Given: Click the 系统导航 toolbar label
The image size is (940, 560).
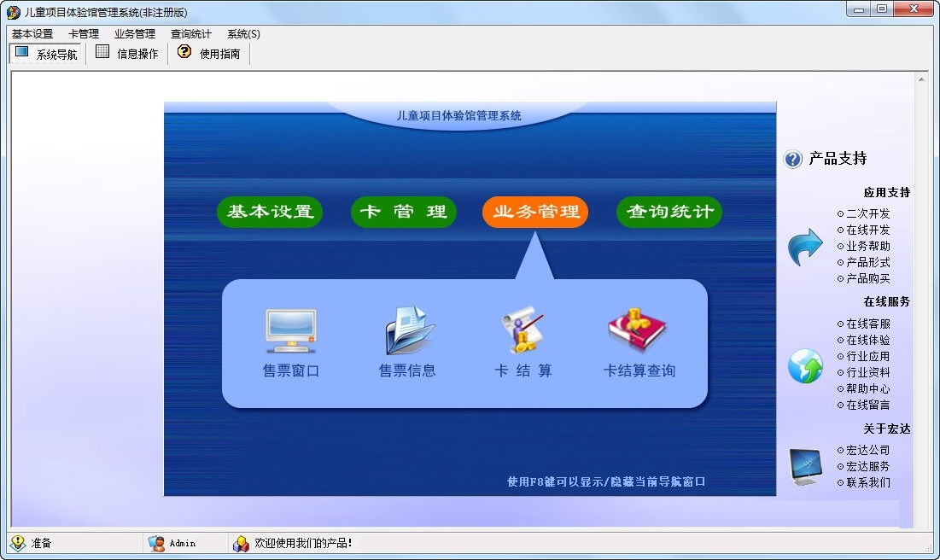Looking at the screenshot, I should (x=57, y=55).
